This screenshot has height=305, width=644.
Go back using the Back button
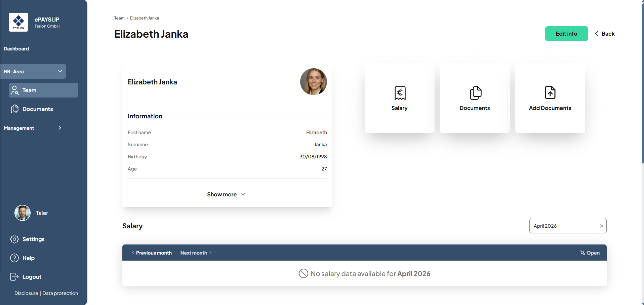[605, 34]
